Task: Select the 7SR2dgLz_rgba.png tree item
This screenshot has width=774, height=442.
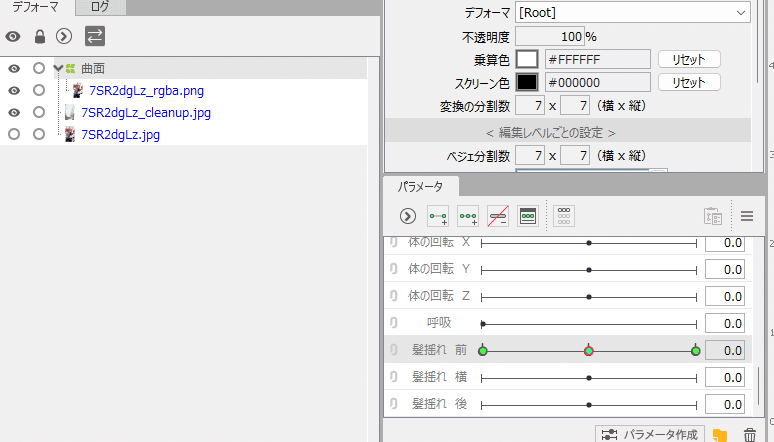Action: (146, 90)
